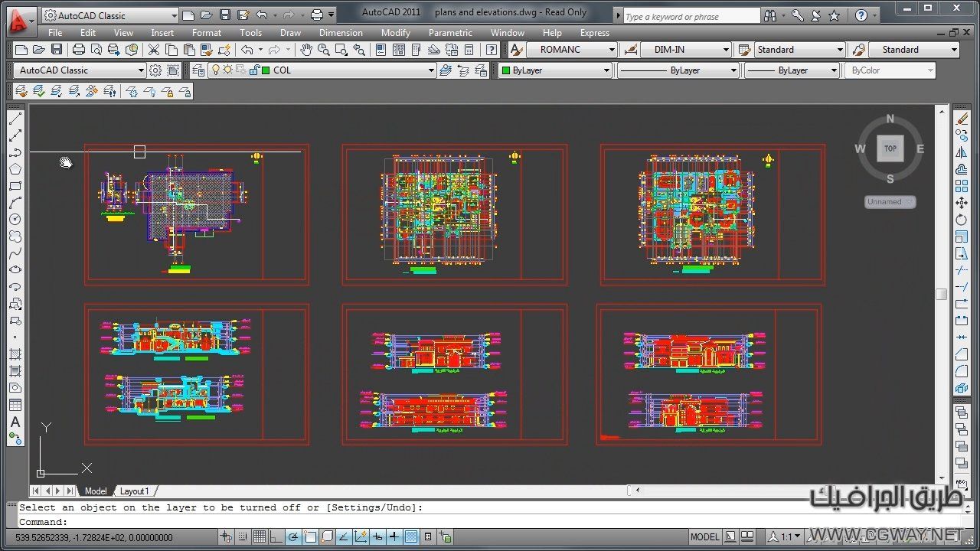Toggle Grid Display in status bar
980x551 pixels.
(260, 537)
